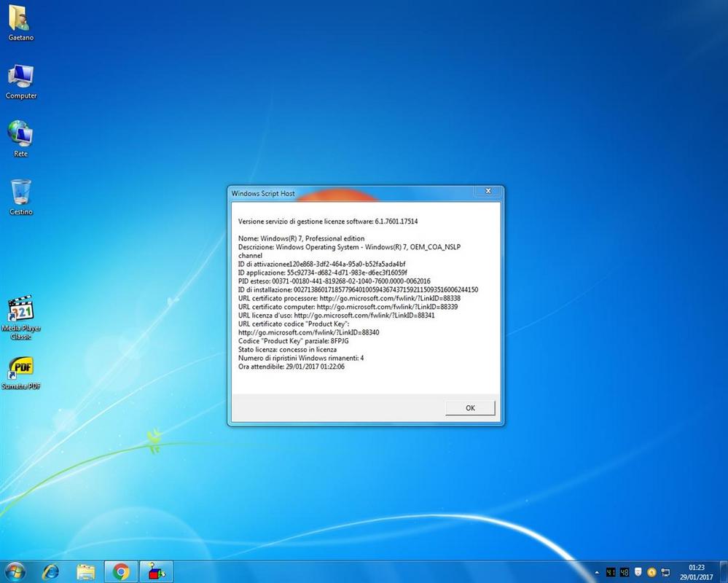This screenshot has width=728, height=583.
Task: Select the Sumatra PDF shortcut
Action: tap(21, 373)
